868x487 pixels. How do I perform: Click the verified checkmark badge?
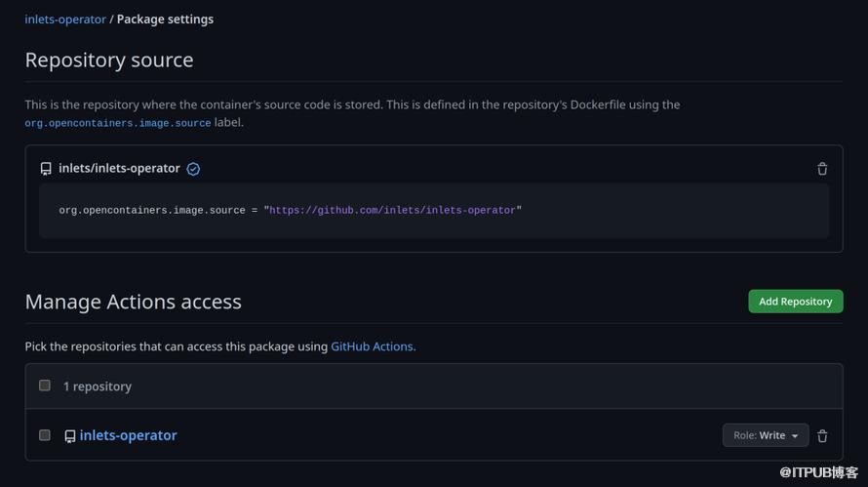point(193,169)
